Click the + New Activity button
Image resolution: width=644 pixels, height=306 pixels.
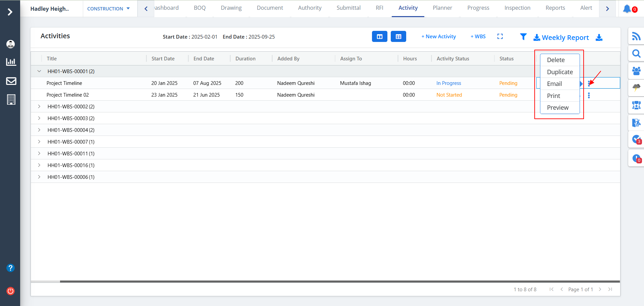pyautogui.click(x=438, y=37)
